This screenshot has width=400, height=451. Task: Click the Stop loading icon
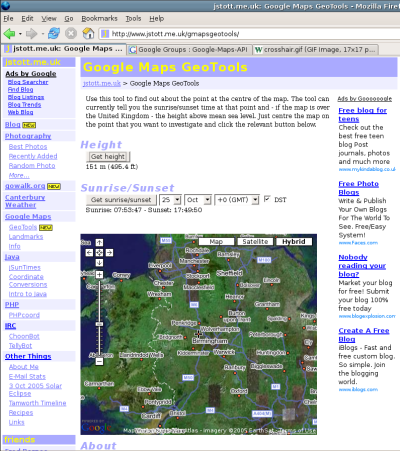click(x=71, y=33)
